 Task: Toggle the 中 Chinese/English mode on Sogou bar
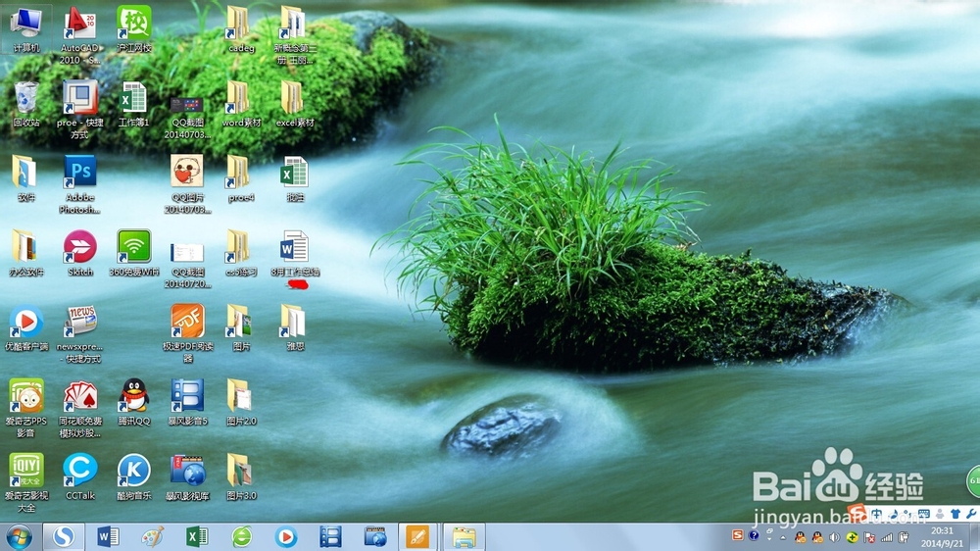(877, 514)
